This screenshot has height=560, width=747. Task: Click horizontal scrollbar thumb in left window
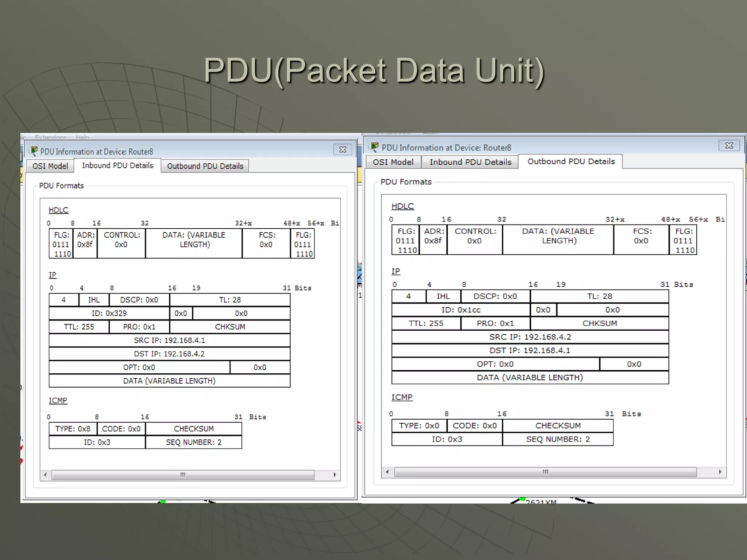(x=183, y=475)
